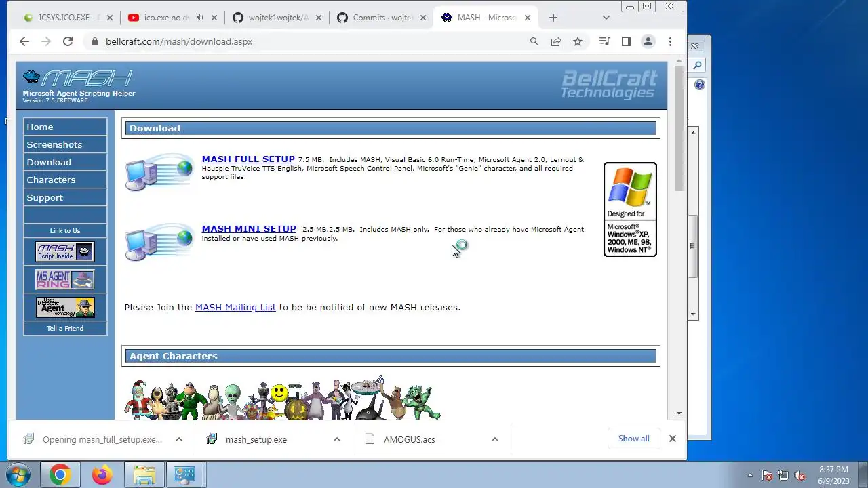This screenshot has width=868, height=488.
Task: Open Download in the sidebar menu
Action: pyautogui.click(x=65, y=162)
